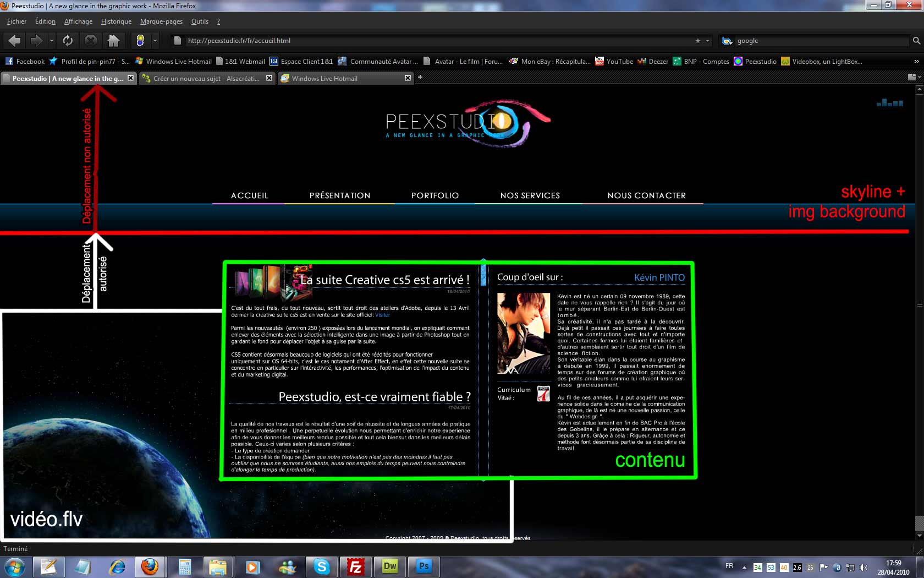Image resolution: width=924 pixels, height=578 pixels.
Task: Open the Espace Client 1&1 bookmark
Action: [x=301, y=62]
